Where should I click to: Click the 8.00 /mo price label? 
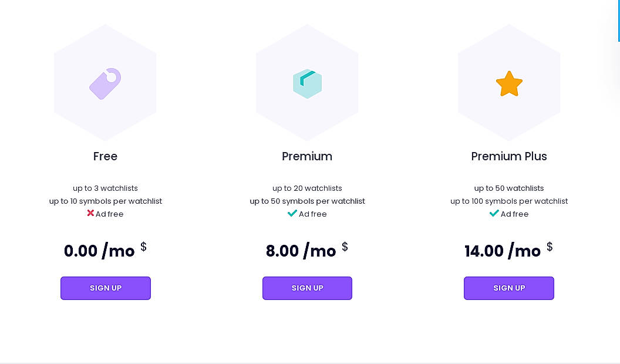pyautogui.click(x=301, y=251)
